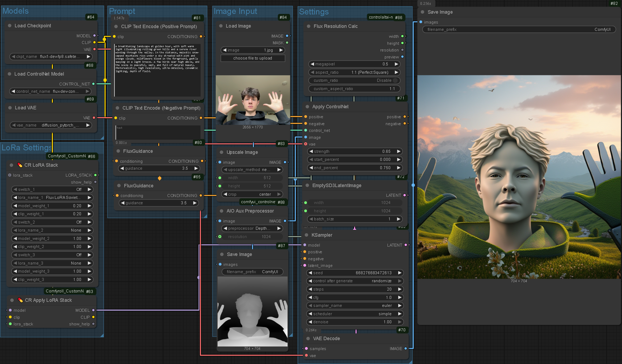The height and width of the screenshot is (364, 622).
Task: Click the CR Apply LoRA Stack pencil icon
Action: pyautogui.click(x=20, y=300)
